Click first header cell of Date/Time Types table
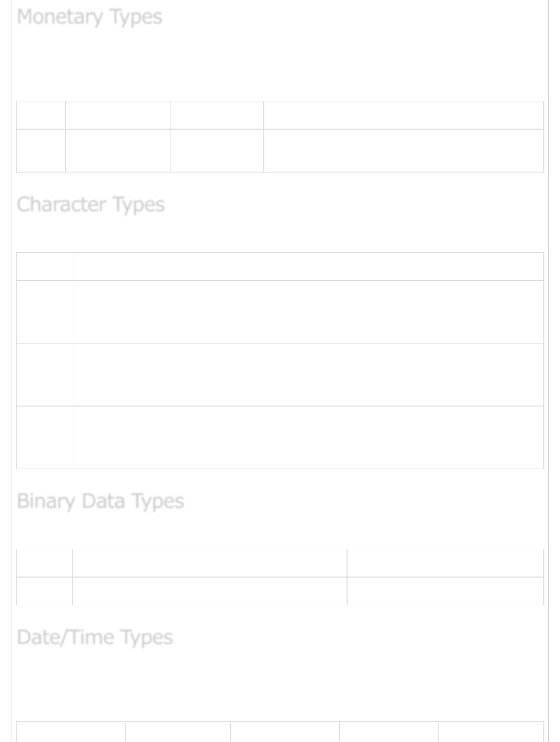 pos(71,732)
